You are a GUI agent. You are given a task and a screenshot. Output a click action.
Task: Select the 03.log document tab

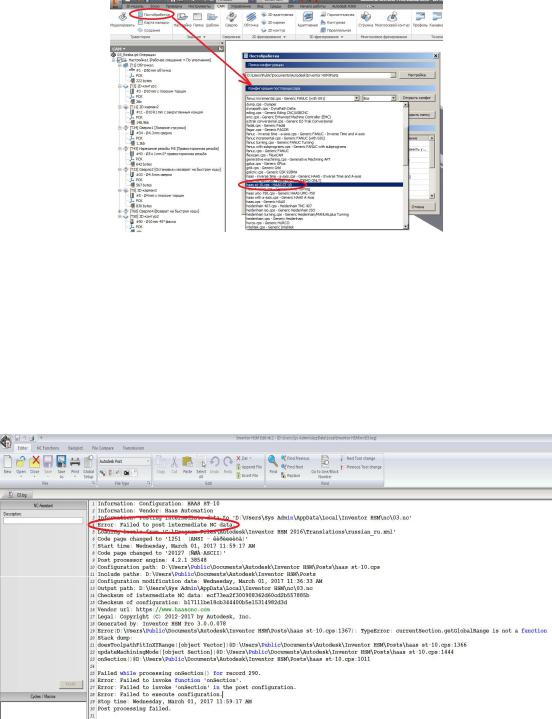pyautogui.click(x=19, y=495)
